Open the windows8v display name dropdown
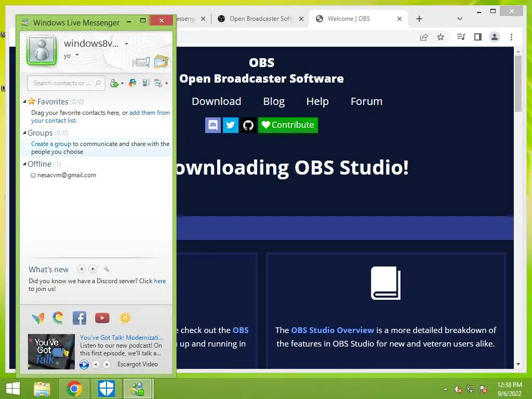Image resolution: width=532 pixels, height=399 pixels. (127, 44)
